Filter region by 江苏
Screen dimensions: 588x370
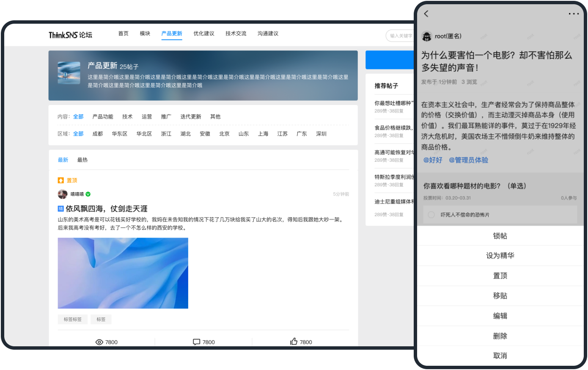pyautogui.click(x=283, y=134)
